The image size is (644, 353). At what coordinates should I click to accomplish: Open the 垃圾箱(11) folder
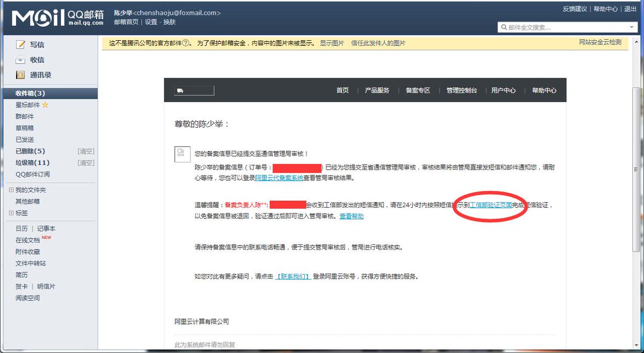pos(32,163)
